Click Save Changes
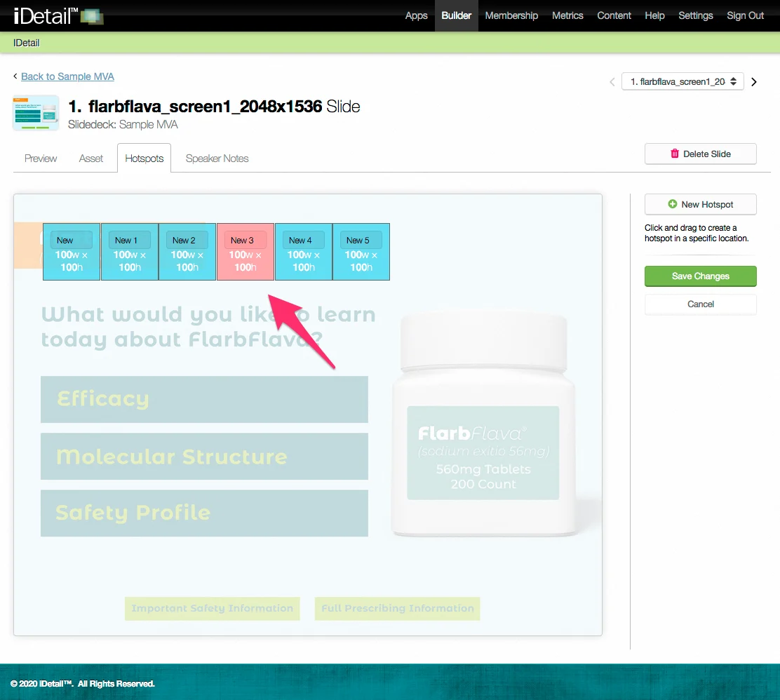The width and height of the screenshot is (780, 700). tap(701, 276)
